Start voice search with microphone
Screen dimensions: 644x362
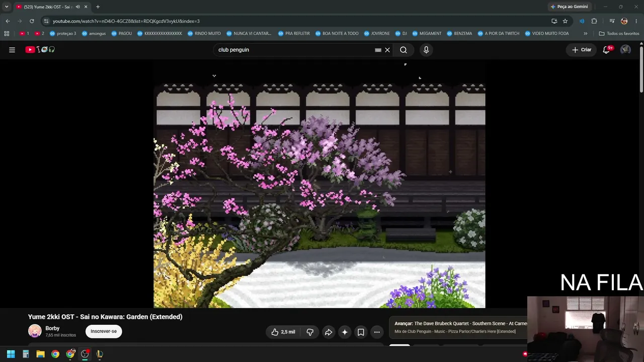click(x=426, y=50)
